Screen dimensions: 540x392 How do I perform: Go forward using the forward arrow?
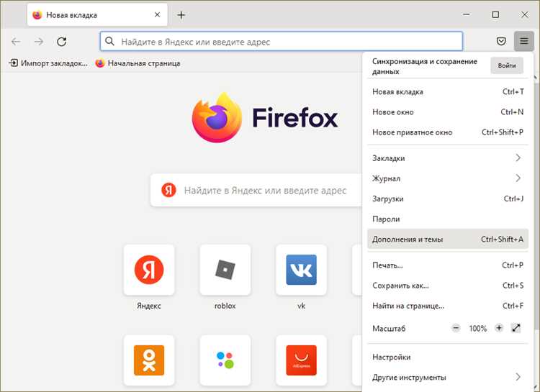point(39,42)
